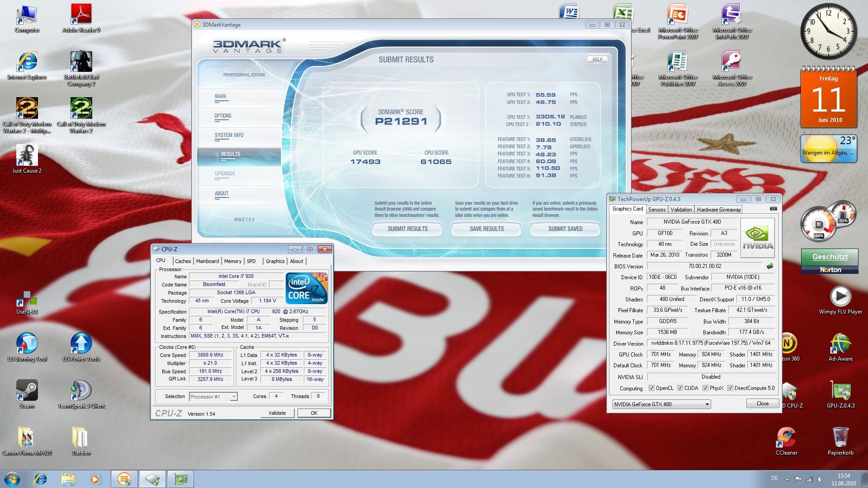Open UseNeXT desktop shortcut
Image resolution: width=868 pixels, height=488 pixels.
click(27, 303)
